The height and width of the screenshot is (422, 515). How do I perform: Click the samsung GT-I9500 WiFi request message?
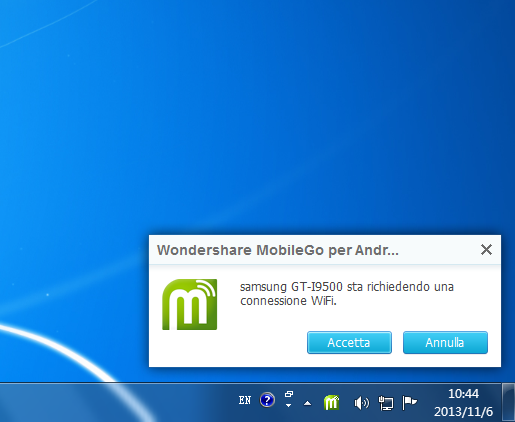(x=347, y=294)
